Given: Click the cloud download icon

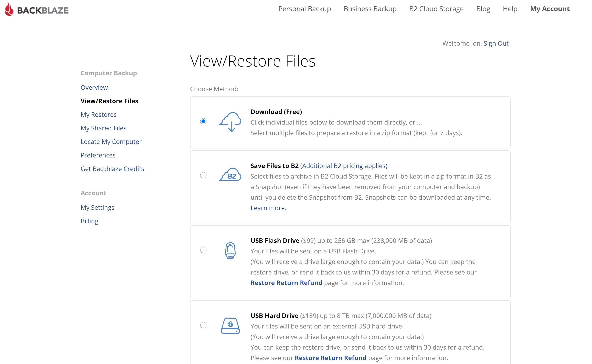Looking at the screenshot, I should (x=230, y=122).
